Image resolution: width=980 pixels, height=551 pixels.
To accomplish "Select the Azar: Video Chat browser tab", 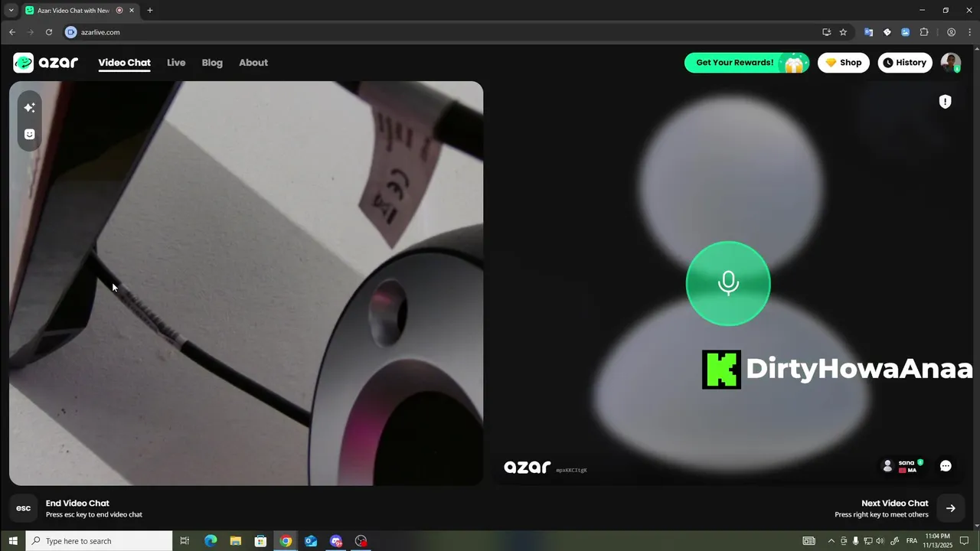I will tap(80, 10).
